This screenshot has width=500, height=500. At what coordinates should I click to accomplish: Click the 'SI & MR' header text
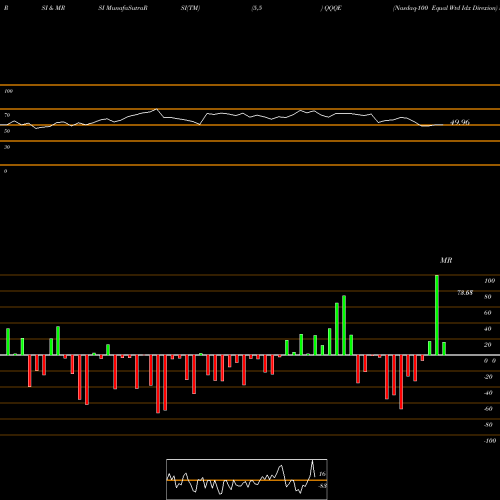(x=53, y=8)
